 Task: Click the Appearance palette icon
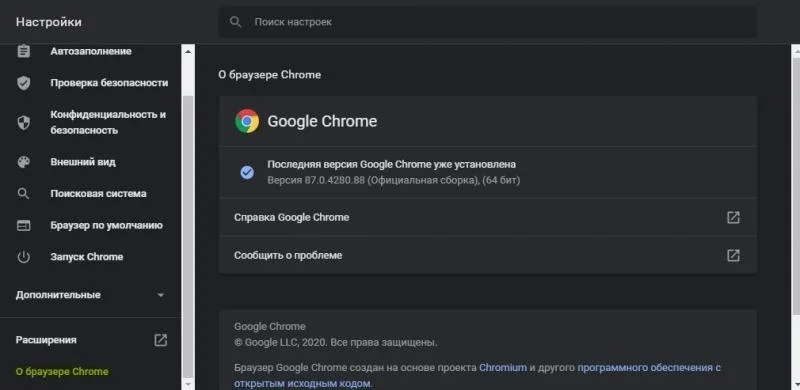23,162
